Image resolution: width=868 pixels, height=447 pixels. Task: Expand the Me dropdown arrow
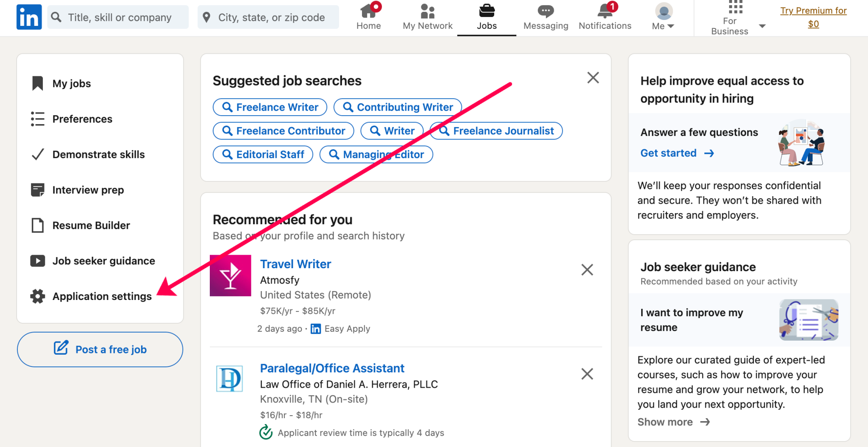click(671, 25)
